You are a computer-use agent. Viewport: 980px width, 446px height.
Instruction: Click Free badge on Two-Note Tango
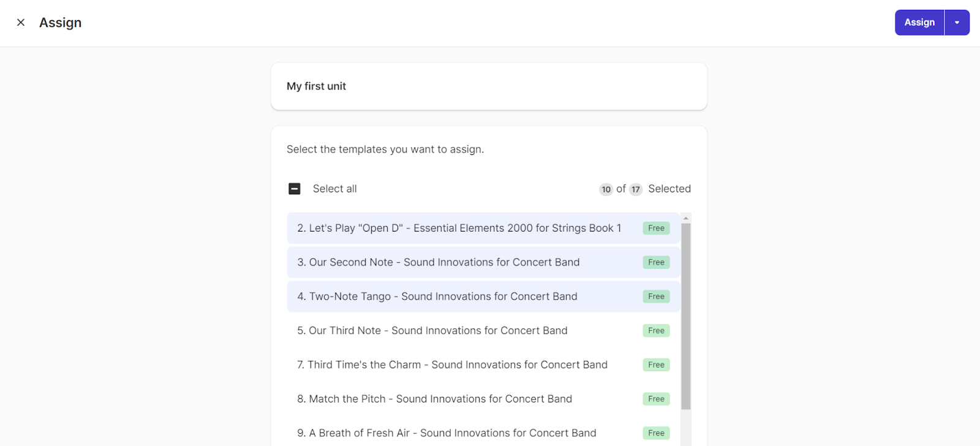[x=656, y=297]
